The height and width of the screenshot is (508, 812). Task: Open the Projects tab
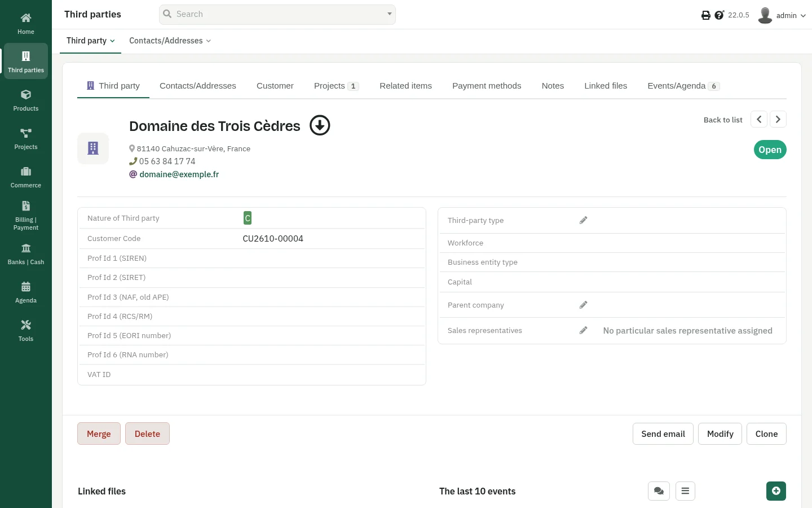(337, 86)
